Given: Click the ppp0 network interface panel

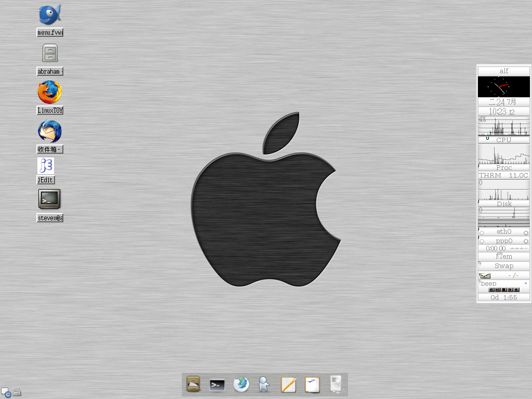Looking at the screenshot, I should pyautogui.click(x=504, y=241).
